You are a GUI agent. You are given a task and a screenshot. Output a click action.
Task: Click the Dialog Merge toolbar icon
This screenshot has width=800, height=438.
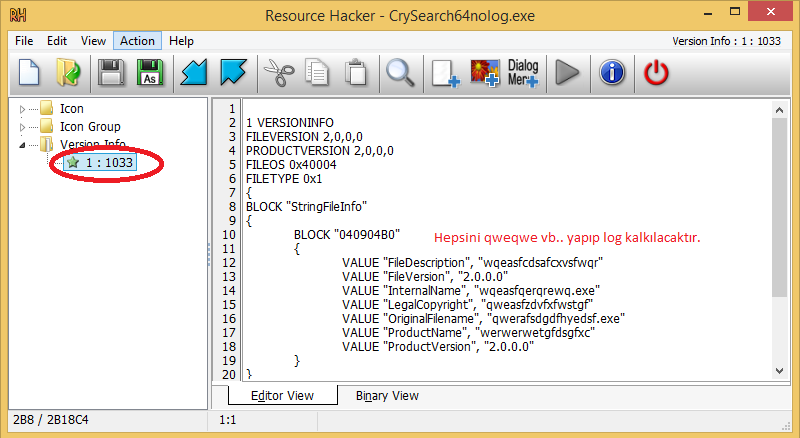pyautogui.click(x=523, y=73)
